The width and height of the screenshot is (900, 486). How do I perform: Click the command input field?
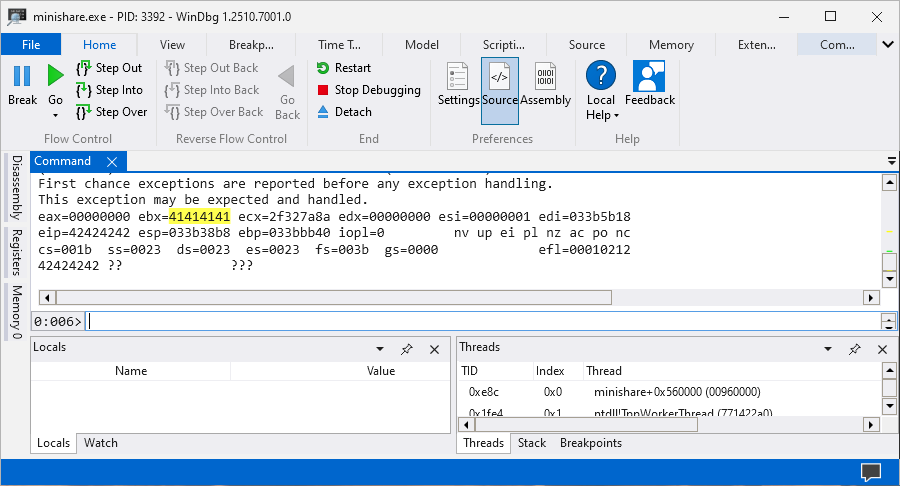coord(480,321)
